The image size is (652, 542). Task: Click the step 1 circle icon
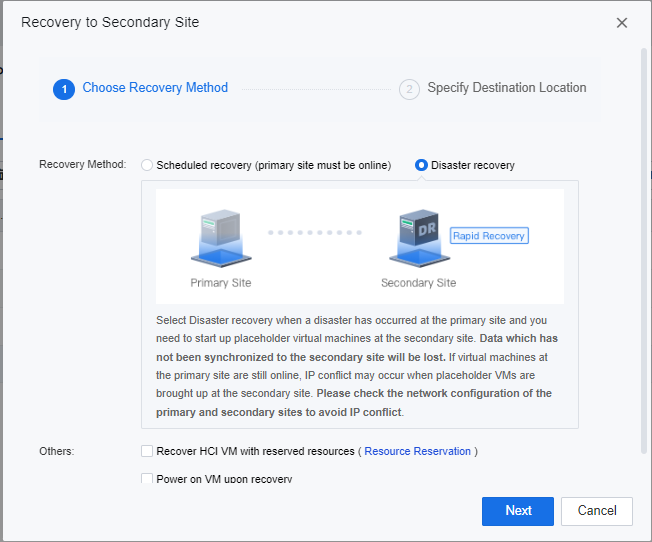coord(64,89)
